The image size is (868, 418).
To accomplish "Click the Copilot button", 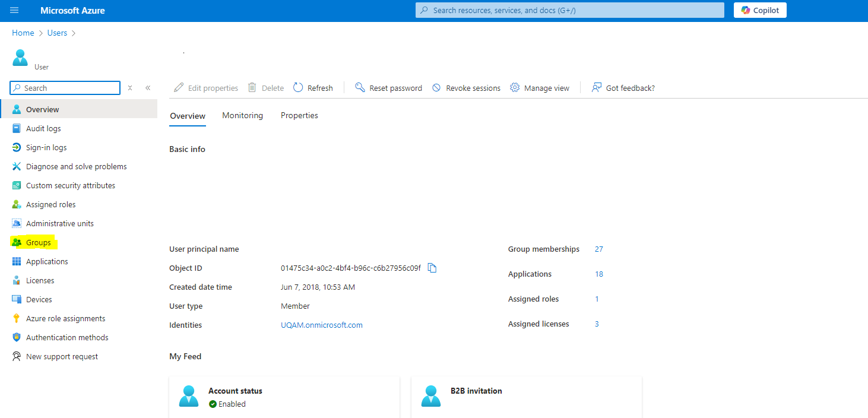I will coord(760,11).
